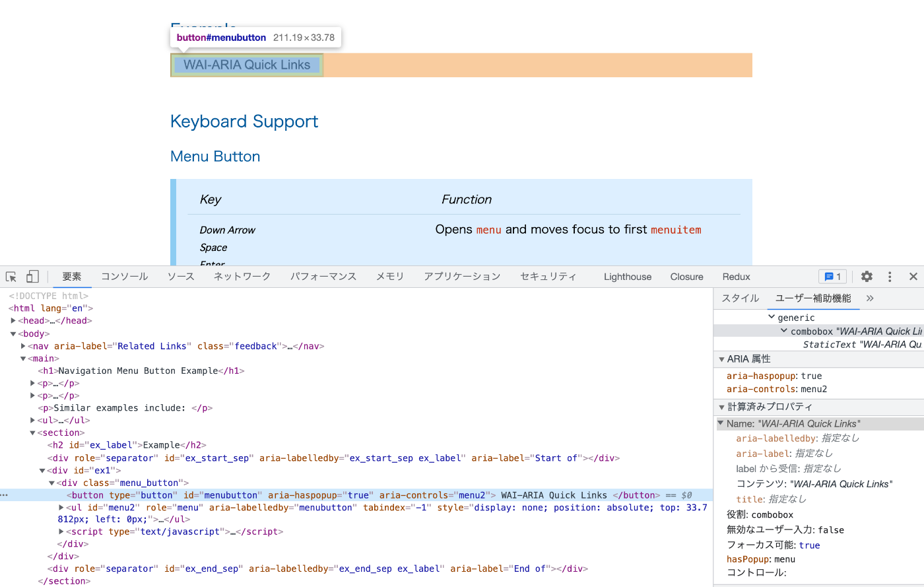The width and height of the screenshot is (924, 587).
Task: Click the aria-labelledby 指定なし row
Action: 797,438
